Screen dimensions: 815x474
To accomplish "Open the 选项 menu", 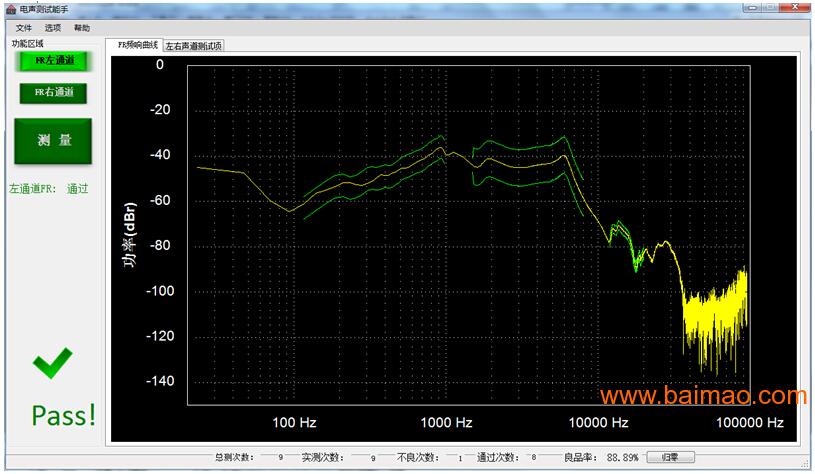I will 53,28.
